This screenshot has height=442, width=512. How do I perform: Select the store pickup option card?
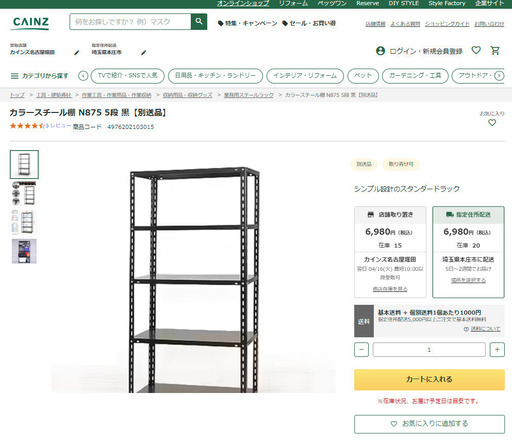pos(390,252)
